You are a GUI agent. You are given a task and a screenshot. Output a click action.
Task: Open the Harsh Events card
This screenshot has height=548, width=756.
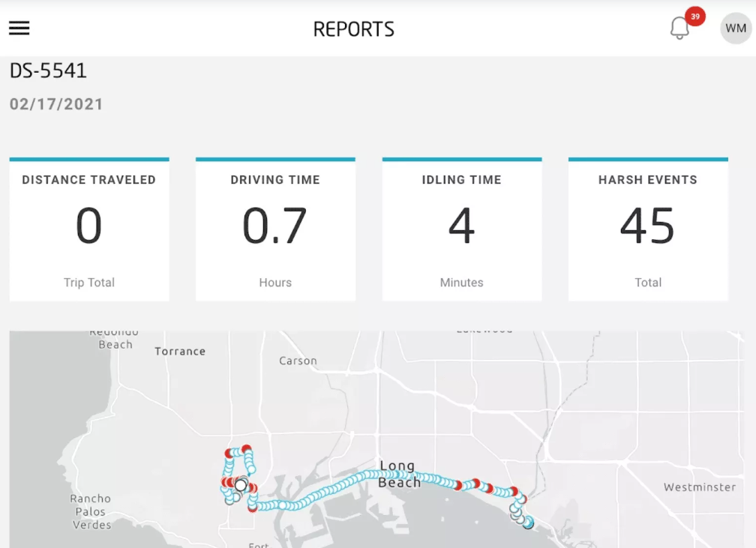[x=648, y=229]
